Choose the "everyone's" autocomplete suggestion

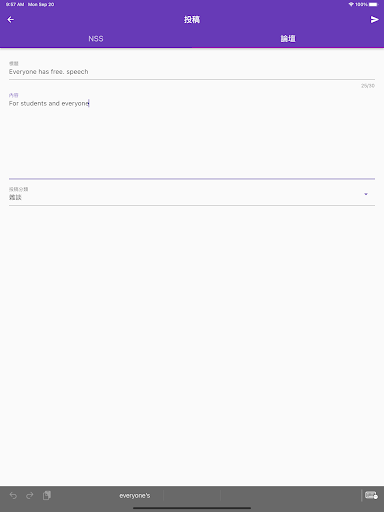tap(135, 496)
